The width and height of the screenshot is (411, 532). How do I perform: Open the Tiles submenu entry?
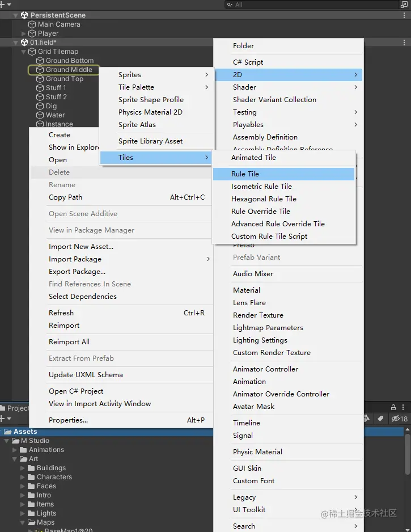pos(156,158)
